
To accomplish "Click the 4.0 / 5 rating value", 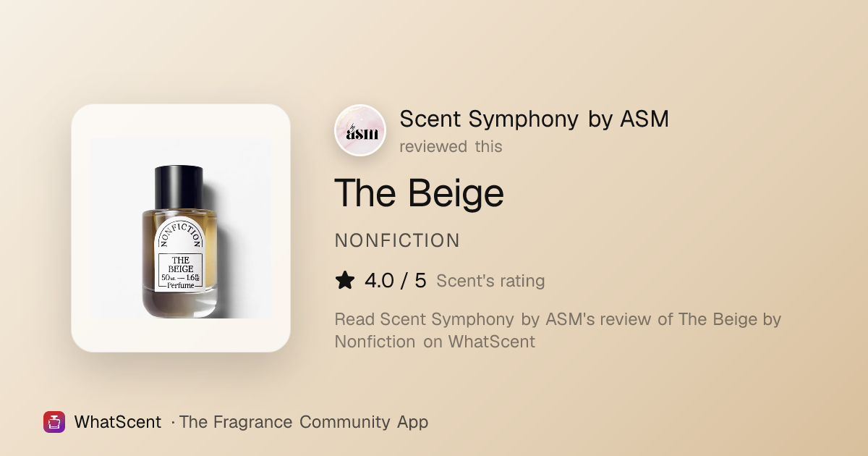I will point(396,281).
